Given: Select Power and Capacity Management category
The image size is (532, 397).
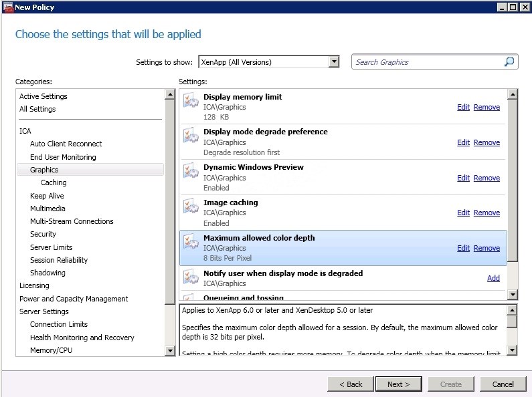Looking at the screenshot, I should point(74,299).
